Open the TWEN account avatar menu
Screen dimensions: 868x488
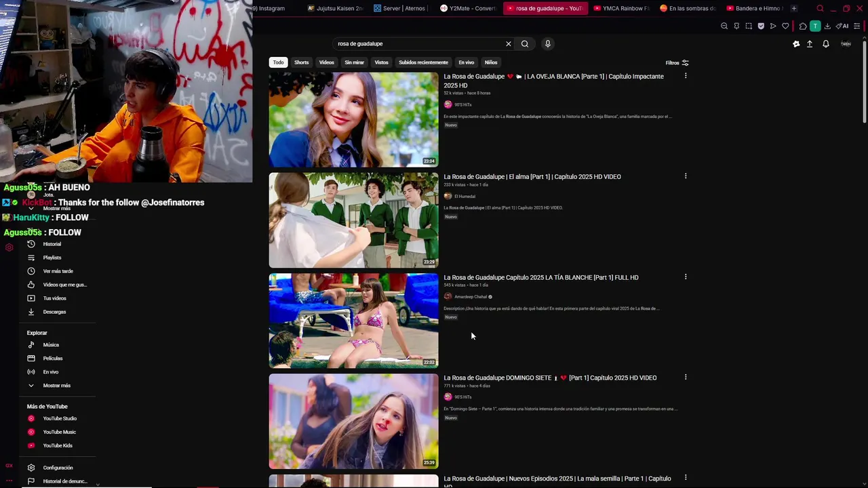click(846, 44)
